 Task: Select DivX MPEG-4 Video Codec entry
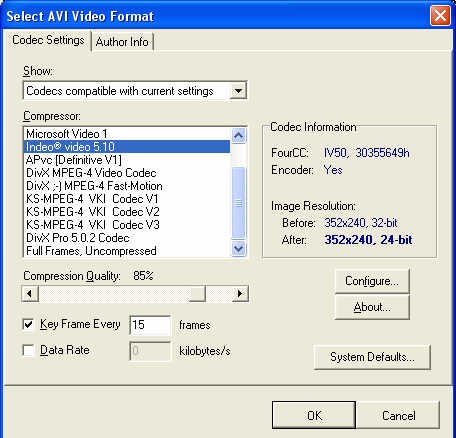(x=127, y=173)
